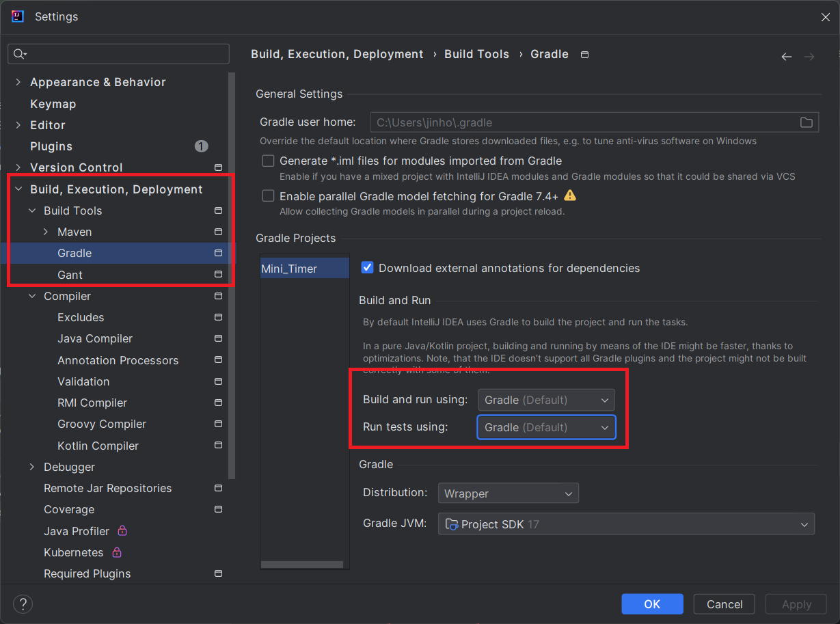840x624 pixels.
Task: Open the Run tests using dropdown
Action: pos(546,427)
